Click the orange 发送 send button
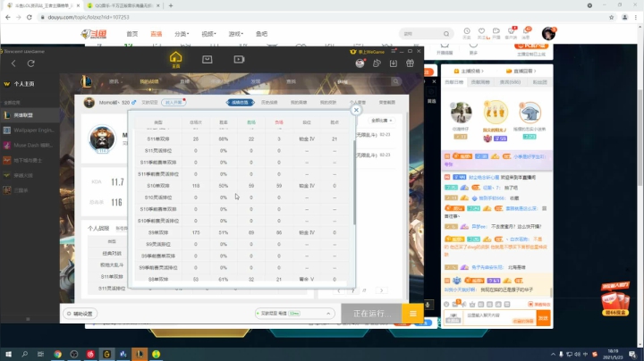Image resolution: width=644 pixels, height=361 pixels. (x=544, y=318)
